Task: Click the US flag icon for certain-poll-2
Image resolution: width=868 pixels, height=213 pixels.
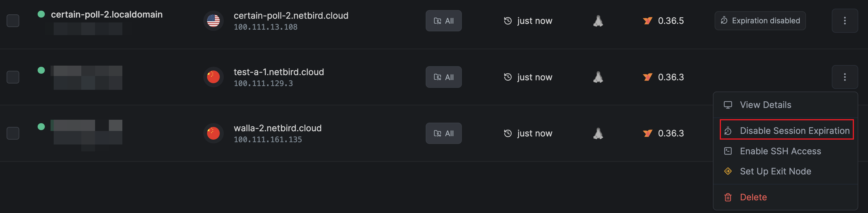Action: (213, 21)
